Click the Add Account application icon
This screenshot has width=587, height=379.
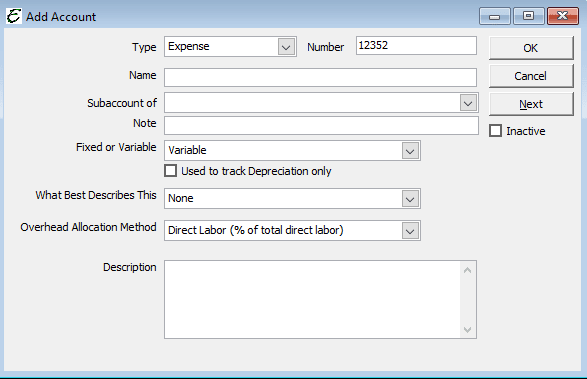click(x=14, y=16)
